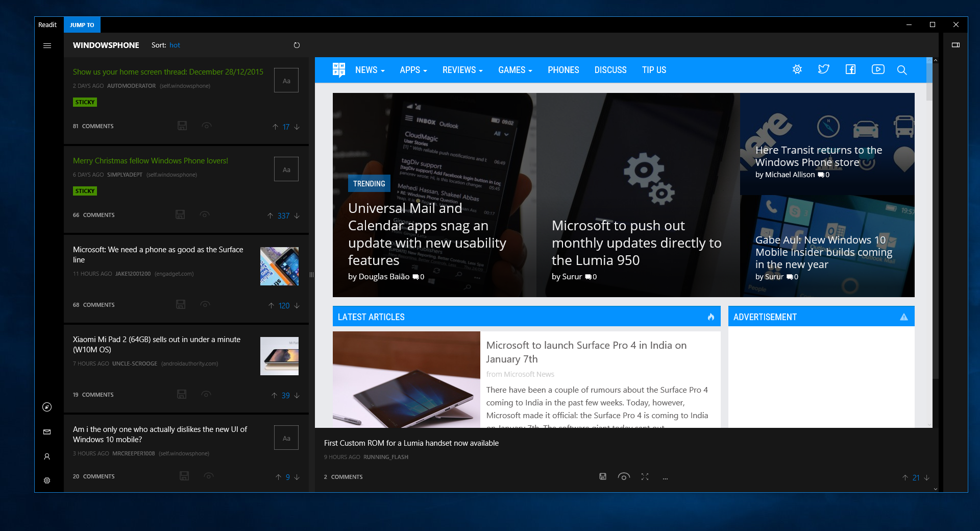The height and width of the screenshot is (531, 980).
Task: Click the pane splitter handle
Action: (311, 275)
